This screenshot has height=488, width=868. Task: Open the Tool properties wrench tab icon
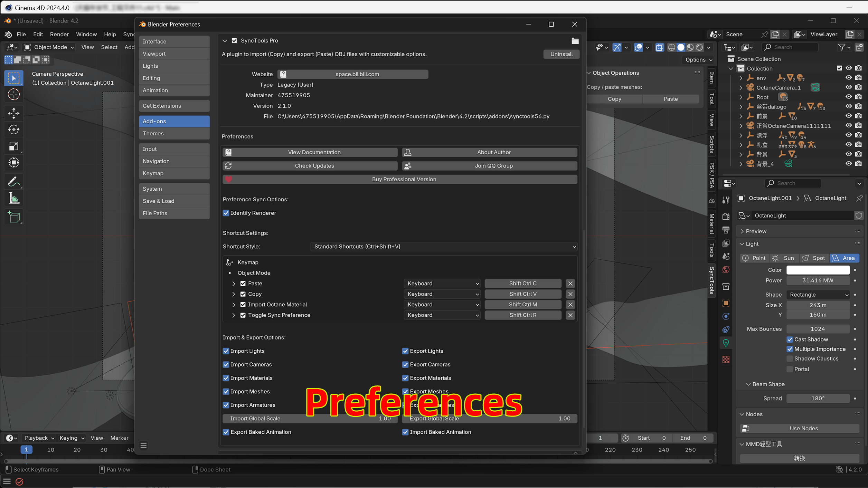pos(726,200)
